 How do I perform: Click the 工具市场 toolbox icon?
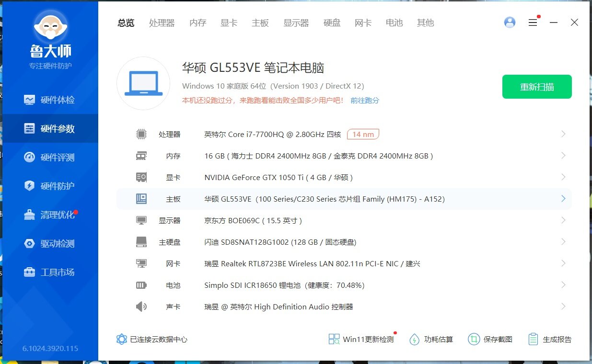click(29, 272)
